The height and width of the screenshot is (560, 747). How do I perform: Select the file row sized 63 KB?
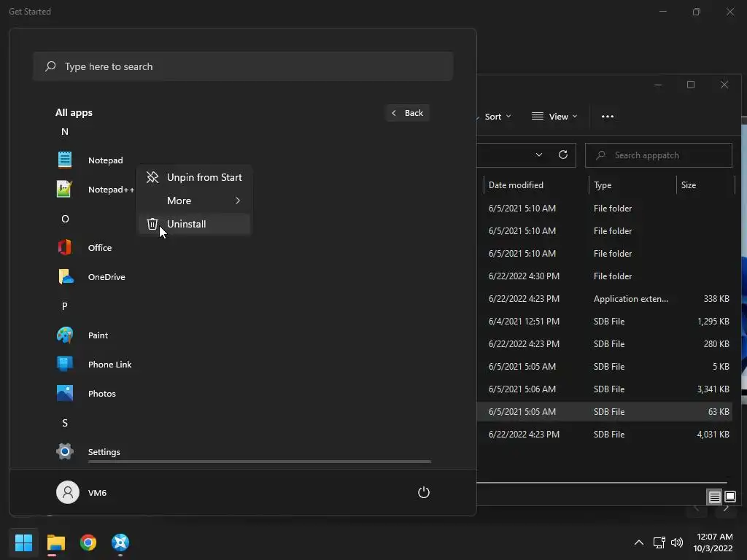605,411
